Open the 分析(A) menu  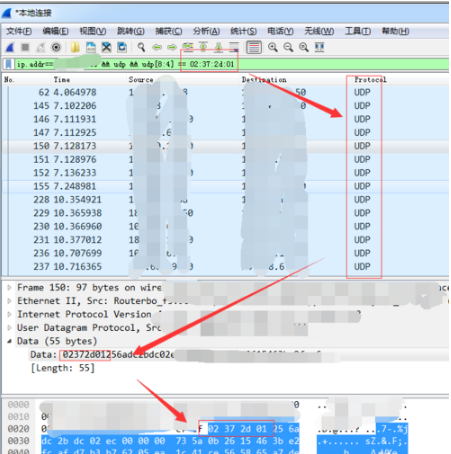click(x=206, y=31)
